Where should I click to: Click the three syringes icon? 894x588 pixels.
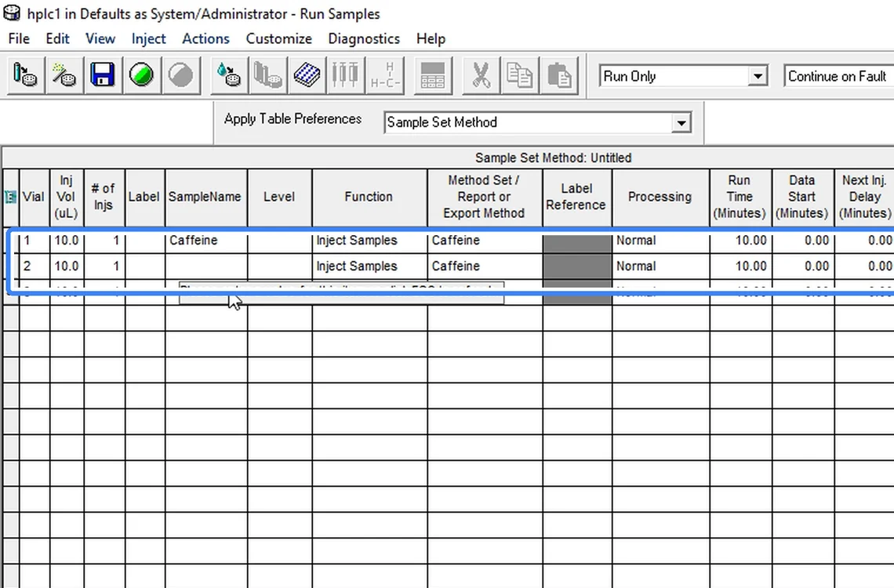[x=346, y=75]
